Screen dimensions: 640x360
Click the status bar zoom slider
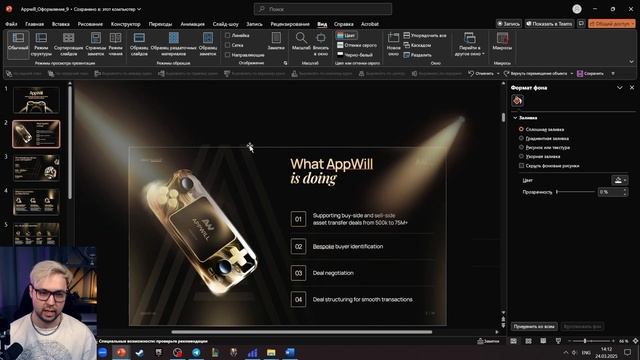(590, 341)
